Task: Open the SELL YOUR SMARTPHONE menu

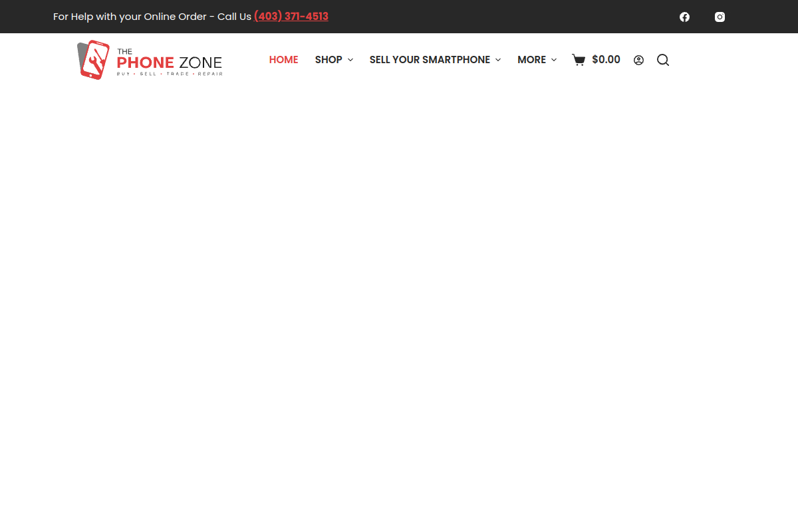Action: [x=430, y=60]
